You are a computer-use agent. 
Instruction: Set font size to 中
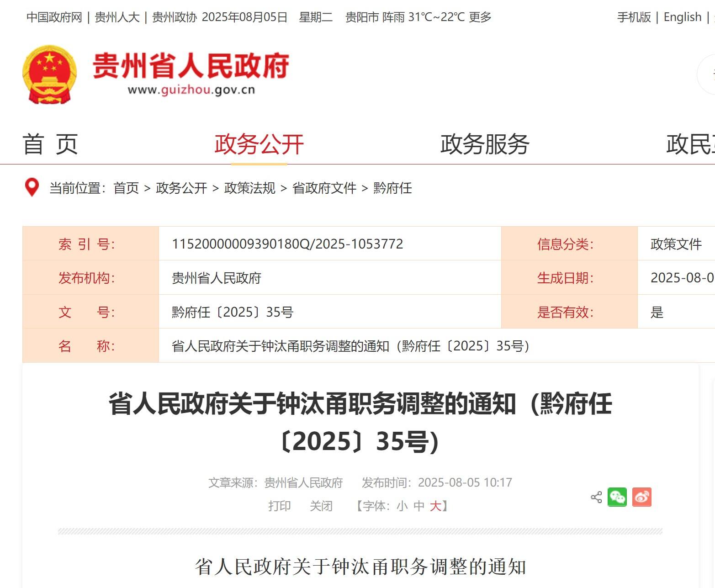click(x=418, y=506)
